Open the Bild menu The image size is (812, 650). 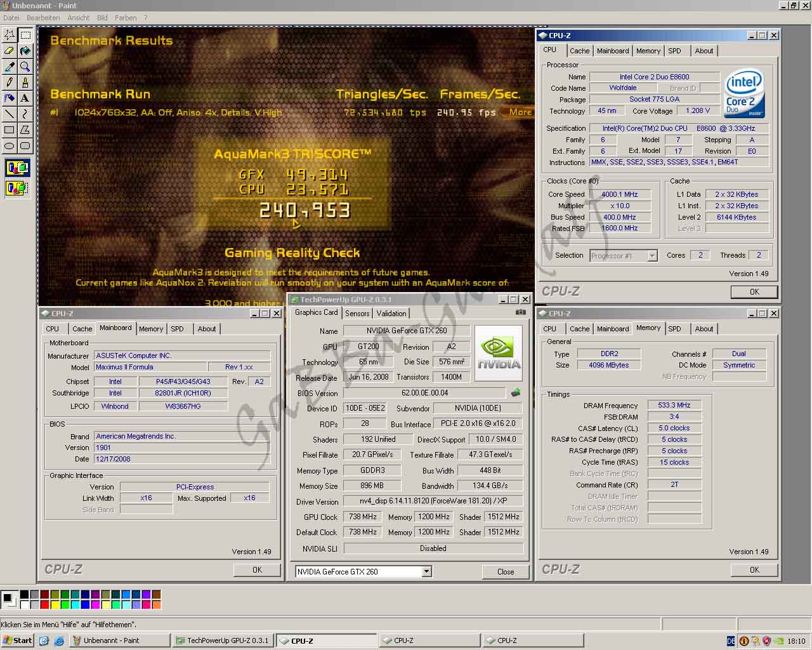[x=102, y=18]
